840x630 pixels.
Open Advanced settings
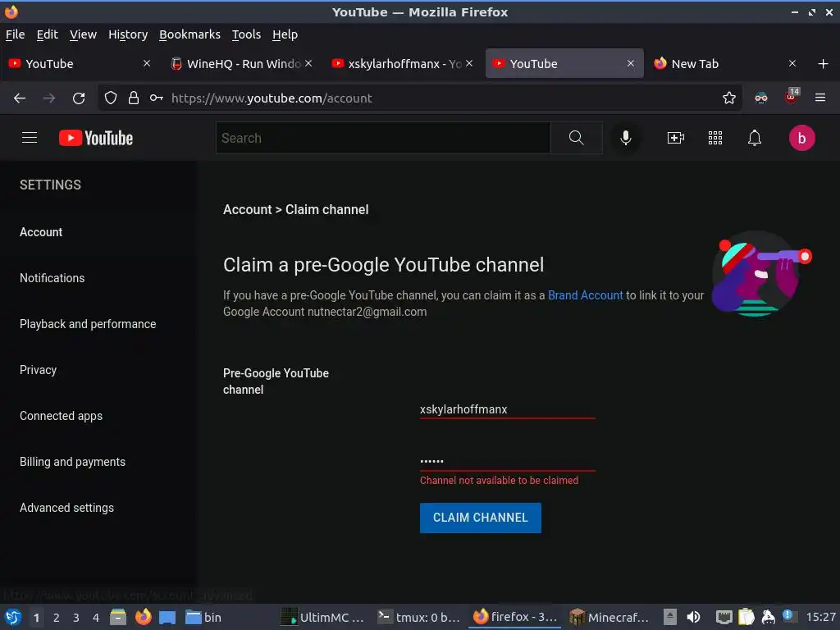click(x=66, y=508)
